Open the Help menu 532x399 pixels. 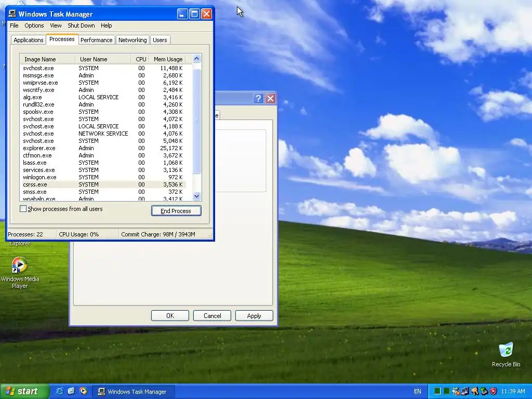tap(106, 25)
